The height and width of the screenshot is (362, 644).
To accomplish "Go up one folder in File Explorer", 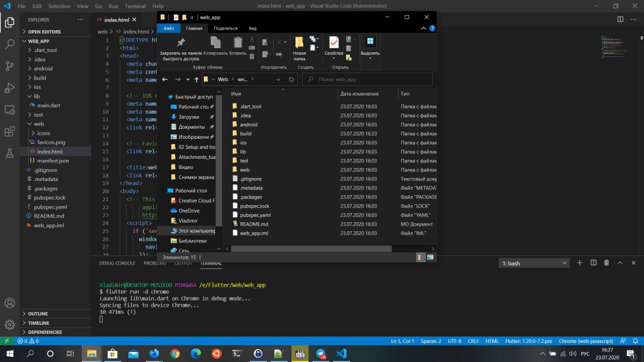I will coord(196,79).
